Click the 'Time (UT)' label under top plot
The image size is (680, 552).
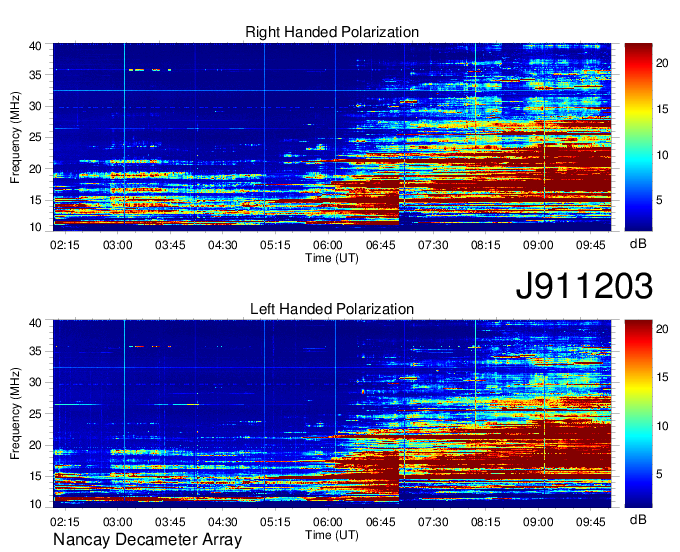click(x=332, y=258)
